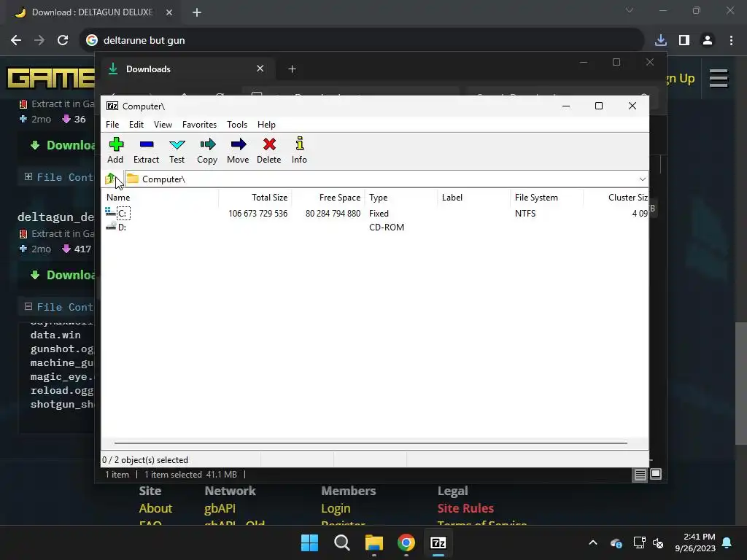Sort by Type column header

[401, 197]
